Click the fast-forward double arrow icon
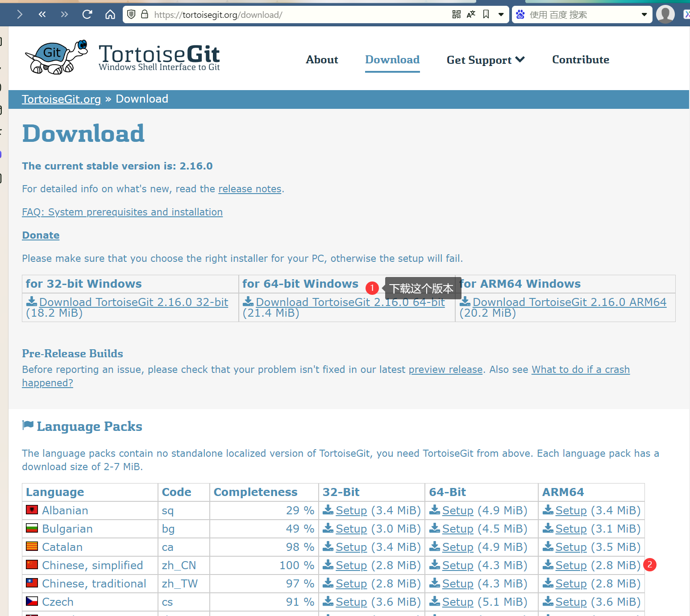Screen dimensions: 690x616 [64, 15]
